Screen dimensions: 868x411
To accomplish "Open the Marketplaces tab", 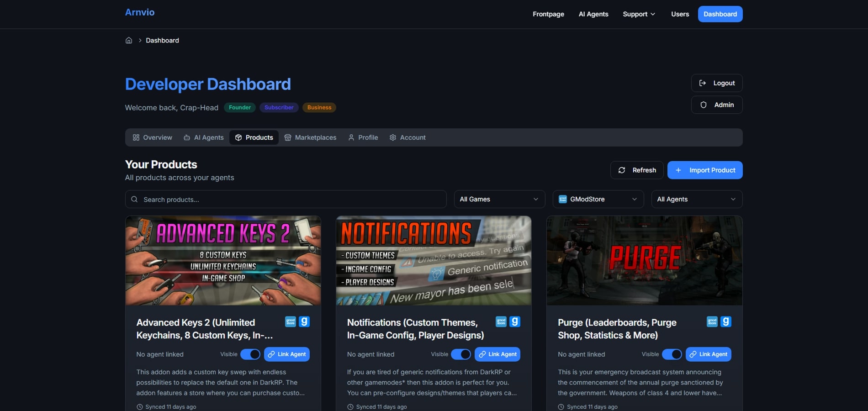I will coord(310,137).
